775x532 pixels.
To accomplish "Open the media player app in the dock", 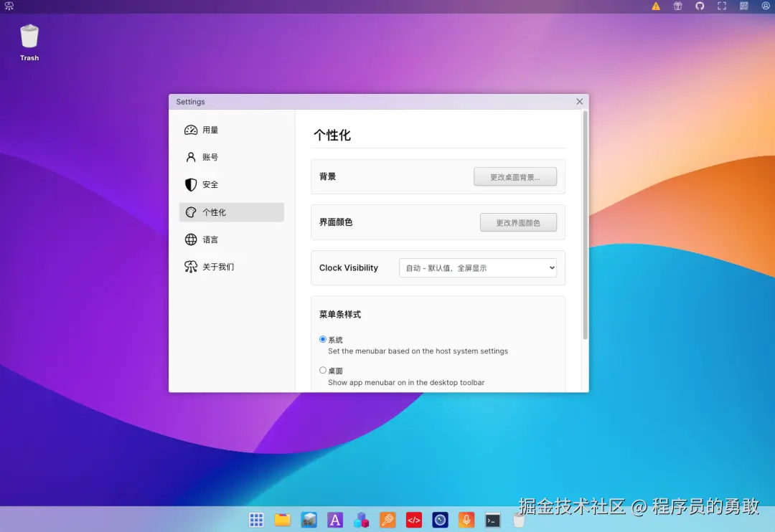I will click(x=440, y=520).
